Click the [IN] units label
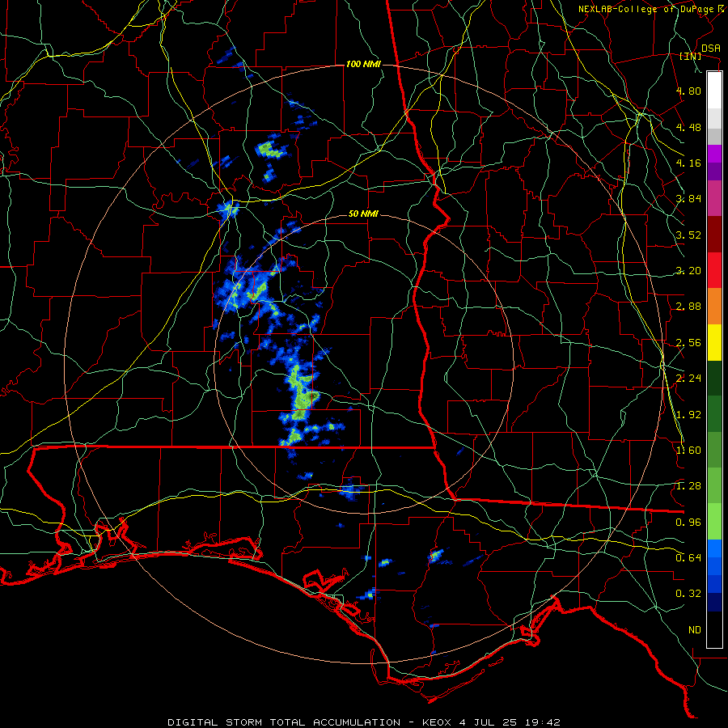 691,56
